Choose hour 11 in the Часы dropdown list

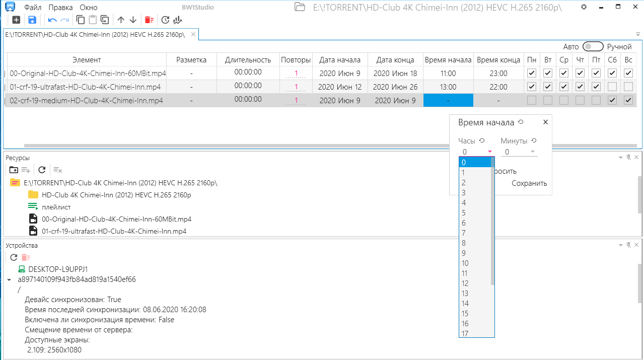[x=465, y=273]
